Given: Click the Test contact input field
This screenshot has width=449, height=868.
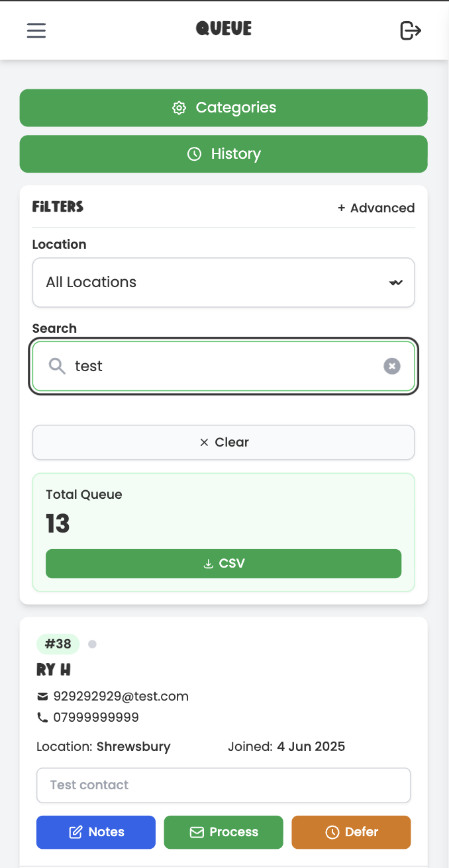Looking at the screenshot, I should tap(224, 785).
